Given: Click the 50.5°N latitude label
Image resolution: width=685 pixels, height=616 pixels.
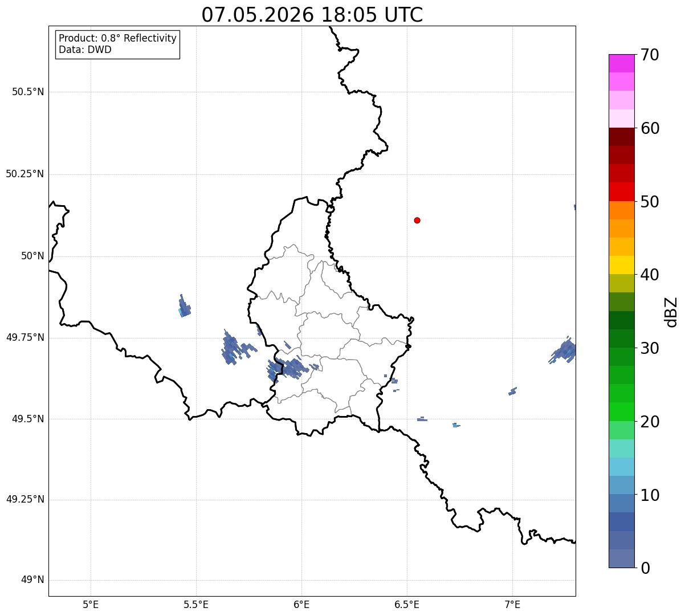Looking at the screenshot, I should tap(28, 92).
